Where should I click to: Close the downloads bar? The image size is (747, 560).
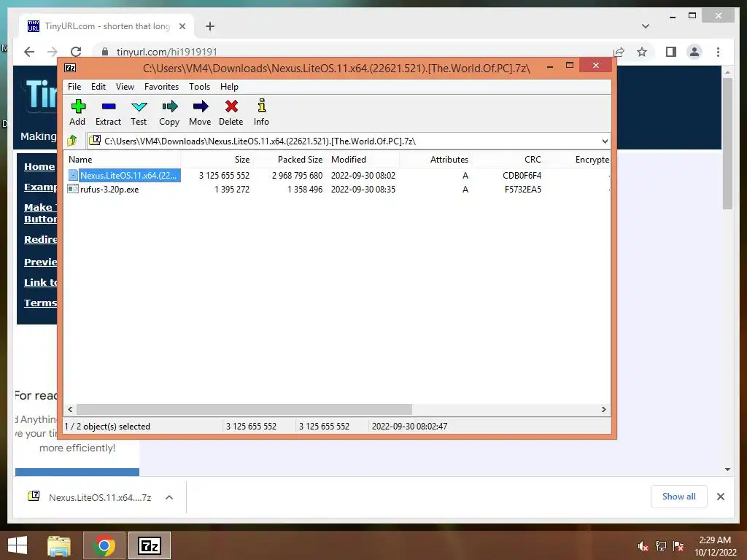click(721, 497)
